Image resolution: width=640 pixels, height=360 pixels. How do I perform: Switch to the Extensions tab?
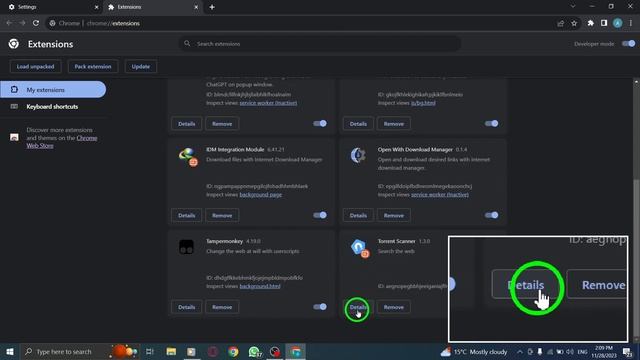(152, 7)
